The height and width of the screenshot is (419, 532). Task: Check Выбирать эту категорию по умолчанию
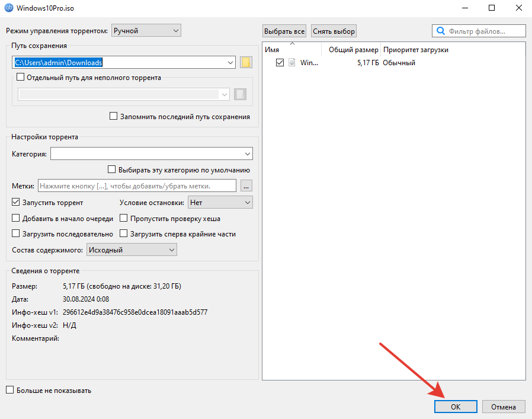(x=111, y=169)
